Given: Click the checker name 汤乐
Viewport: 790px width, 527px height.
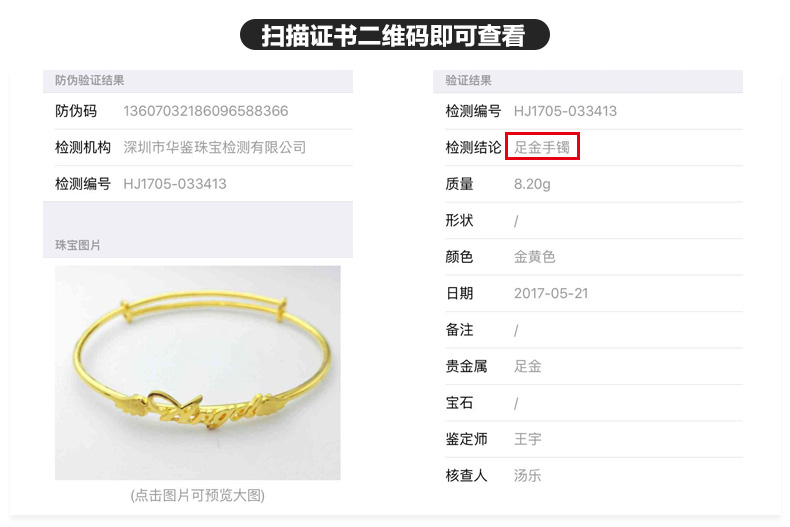Looking at the screenshot, I should pos(528,475).
